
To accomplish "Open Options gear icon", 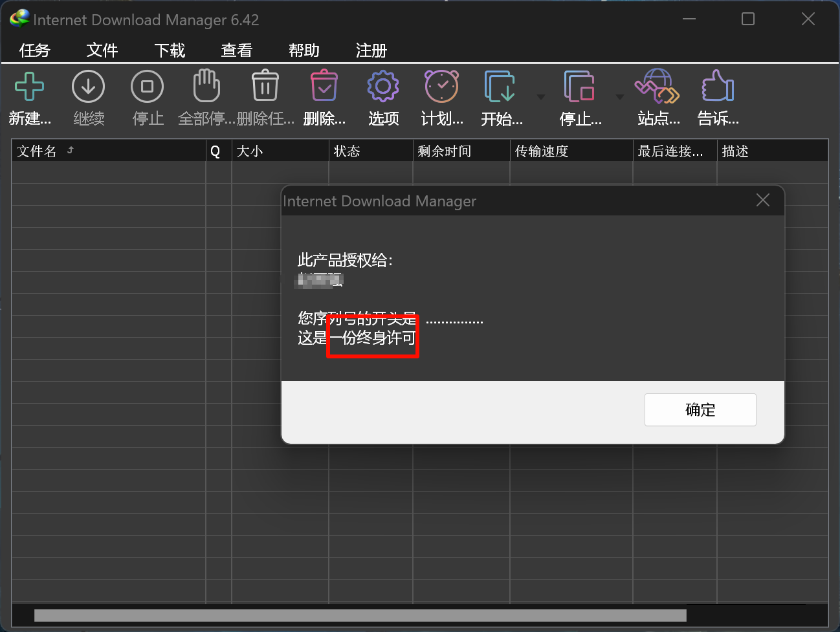I will (x=383, y=86).
